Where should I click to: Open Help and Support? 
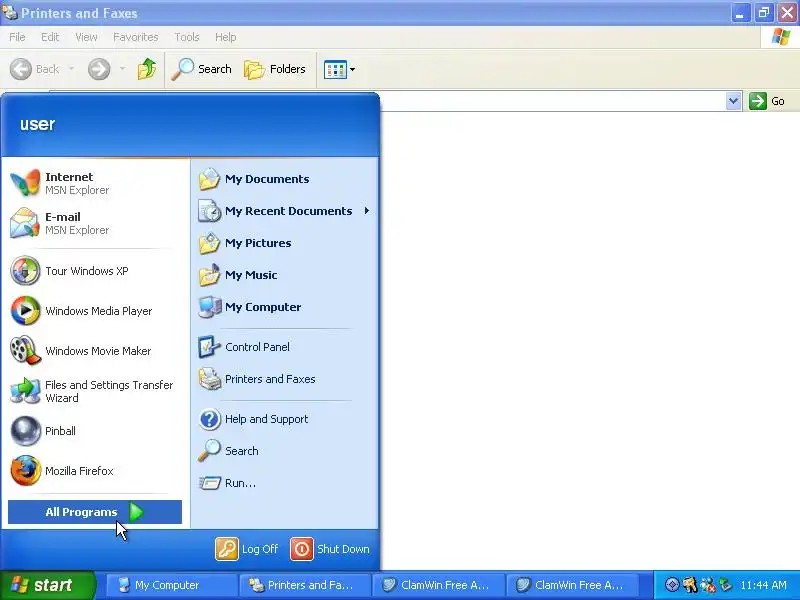pos(285,419)
